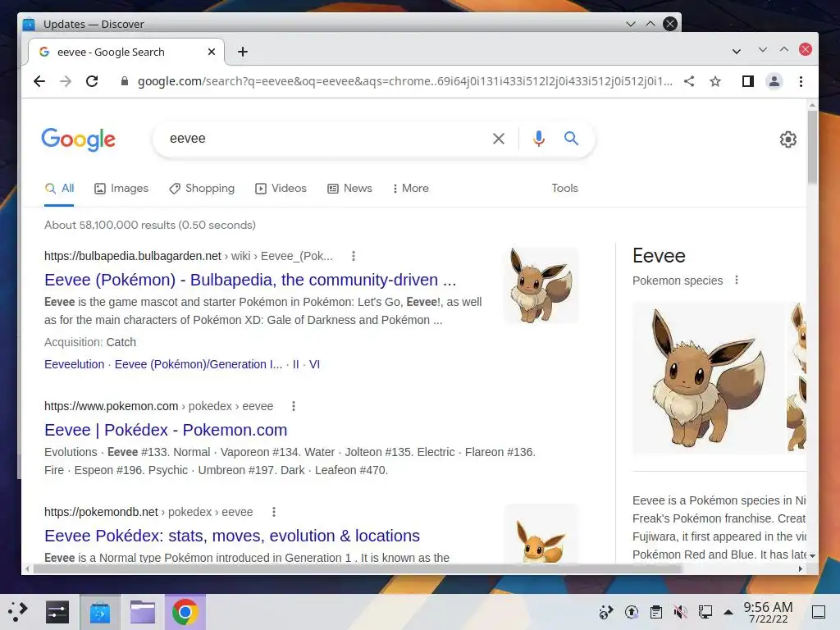Open more options for Eevee knowledge panel
840x630 pixels.
click(x=737, y=281)
